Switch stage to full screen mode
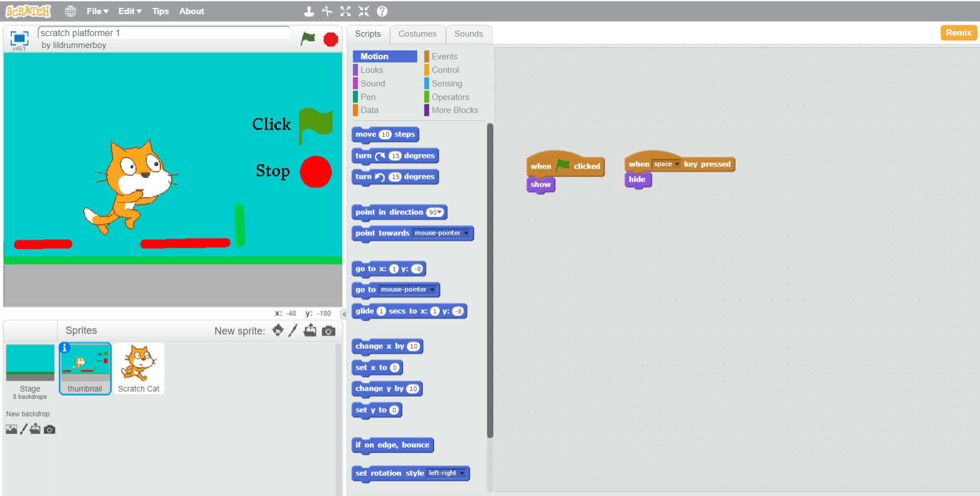The width and height of the screenshot is (980, 496). (19, 38)
